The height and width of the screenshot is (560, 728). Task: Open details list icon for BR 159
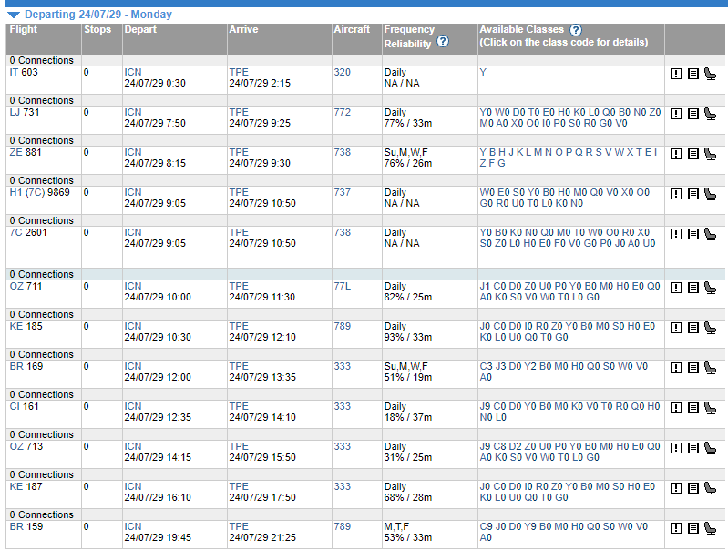tap(693, 528)
